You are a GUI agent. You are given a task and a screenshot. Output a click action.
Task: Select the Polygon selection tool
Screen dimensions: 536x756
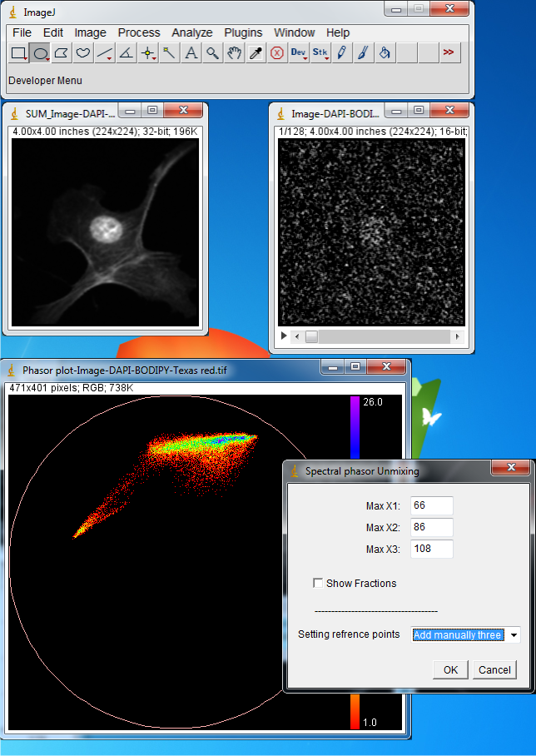point(62,53)
